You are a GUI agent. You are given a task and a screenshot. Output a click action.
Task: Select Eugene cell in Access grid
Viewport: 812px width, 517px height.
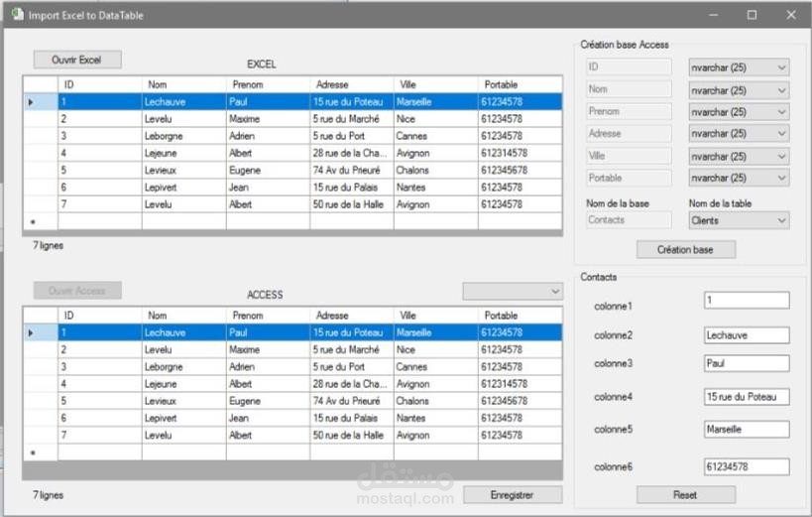(269, 401)
